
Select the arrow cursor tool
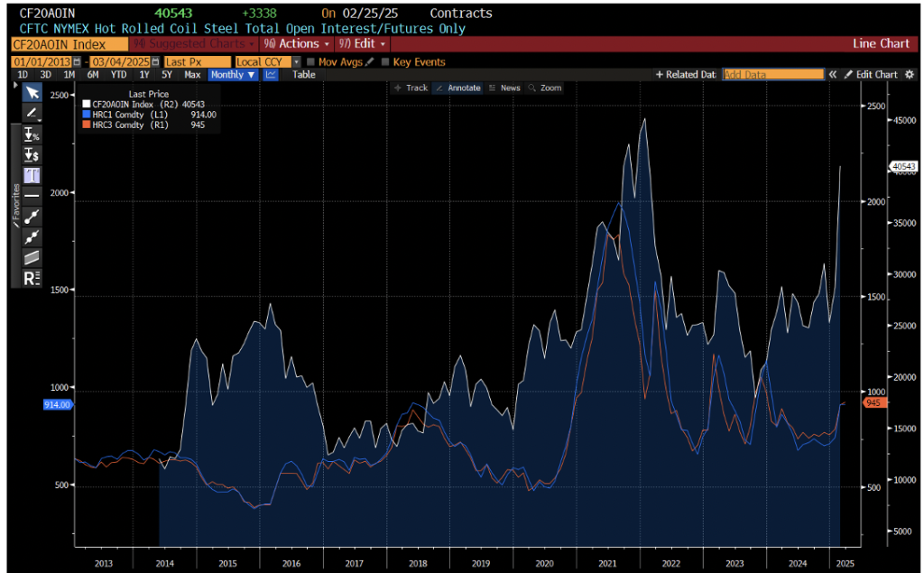(32, 92)
